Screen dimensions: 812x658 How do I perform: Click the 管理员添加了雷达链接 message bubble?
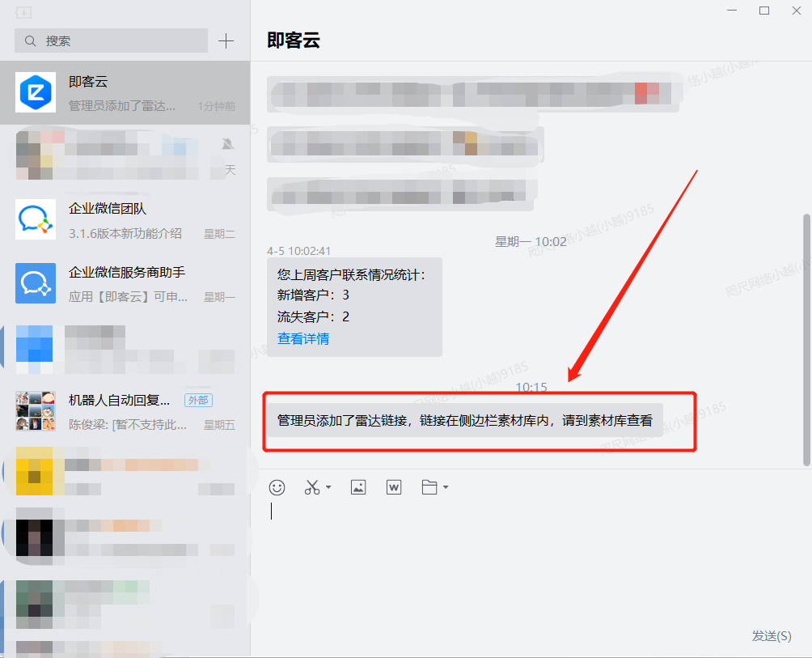pos(465,420)
